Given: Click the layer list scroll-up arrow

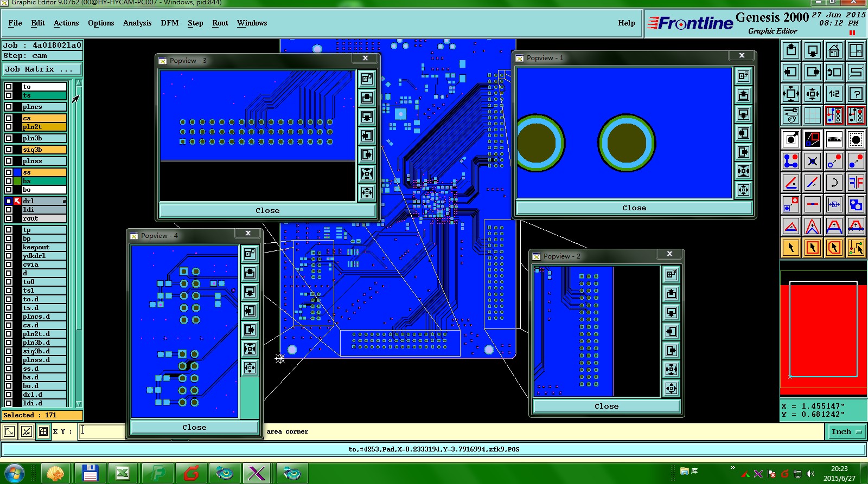Looking at the screenshot, I should 79,83.
